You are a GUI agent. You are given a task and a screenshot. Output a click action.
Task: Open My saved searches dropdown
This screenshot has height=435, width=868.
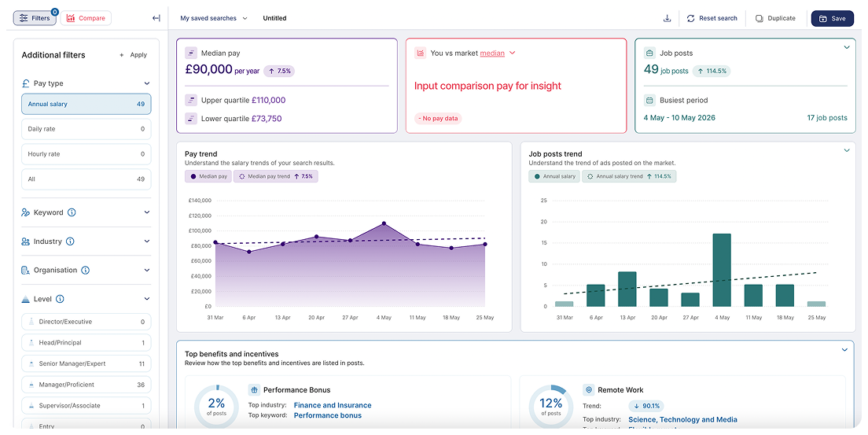(x=214, y=18)
